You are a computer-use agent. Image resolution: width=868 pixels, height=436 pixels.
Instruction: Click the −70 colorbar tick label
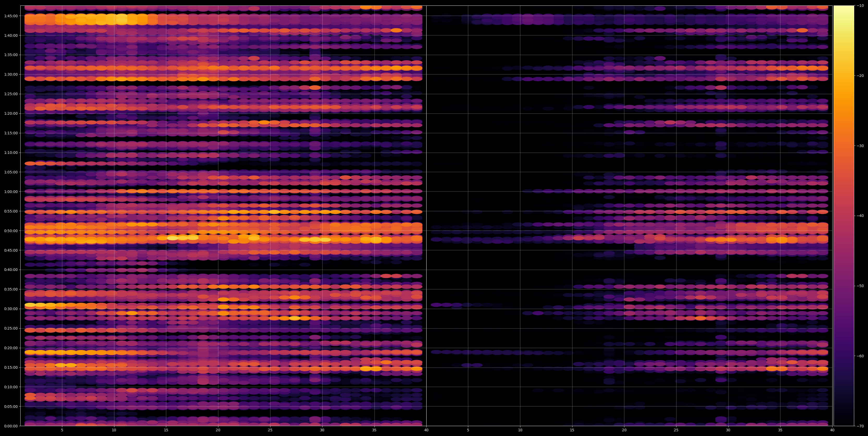[x=860, y=426]
